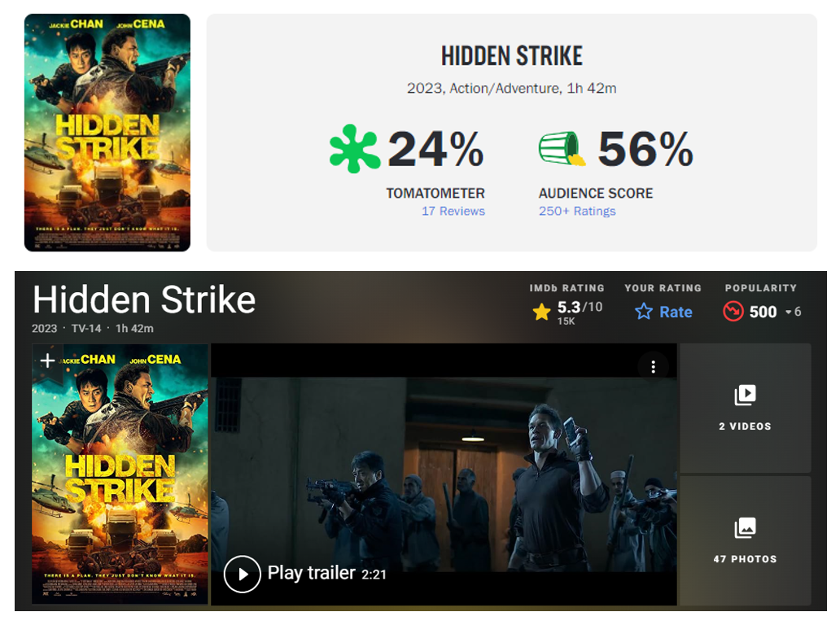The height and width of the screenshot is (625, 840).
Task: Click the popularity rank number 500
Action: coord(763,312)
